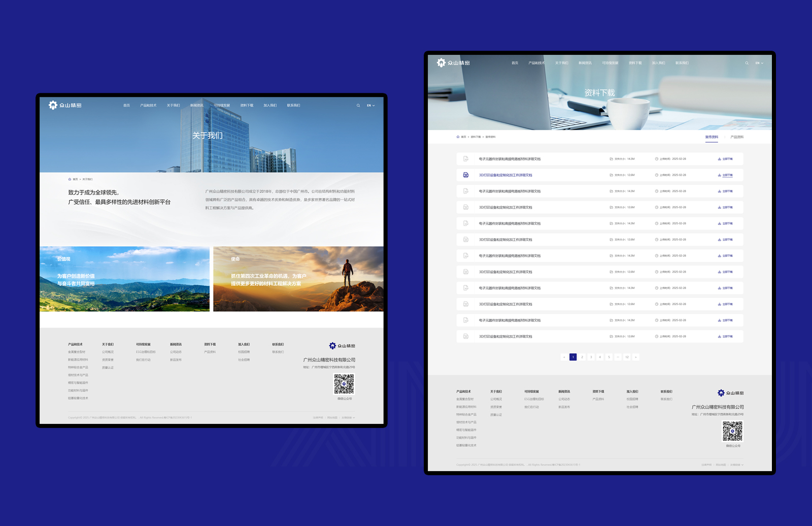Go to page 2 in pagination
The image size is (812, 526).
click(x=582, y=357)
